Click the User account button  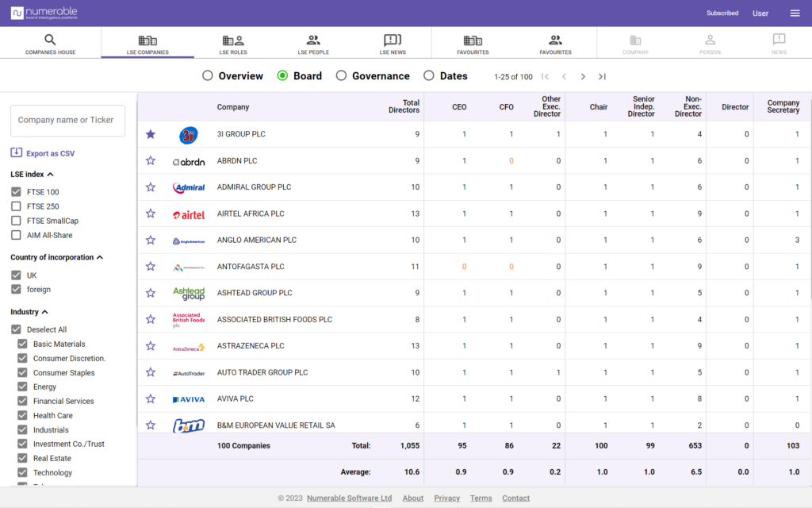point(760,13)
